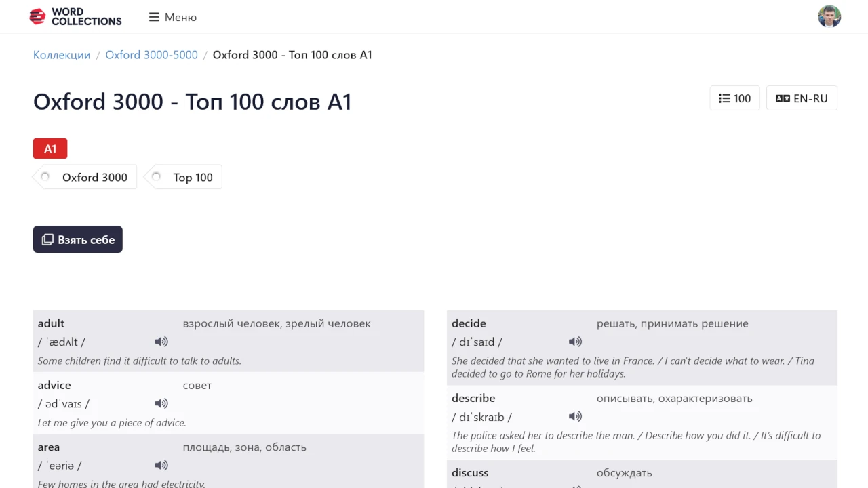Click the page title Oxford 3000 heading

(193, 102)
